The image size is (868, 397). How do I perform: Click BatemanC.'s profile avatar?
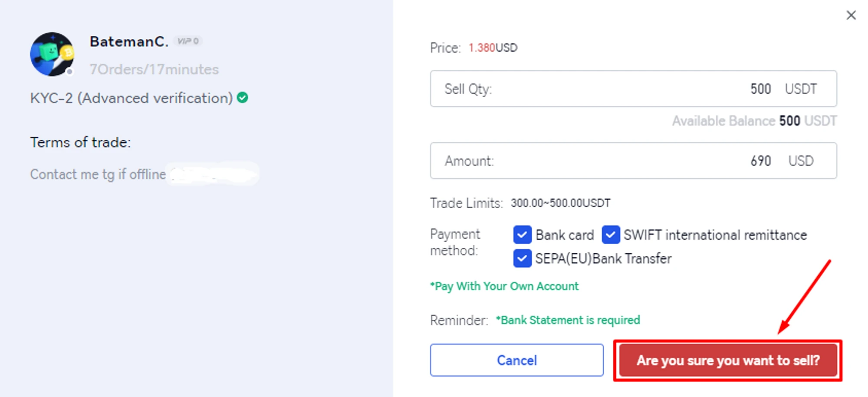52,54
